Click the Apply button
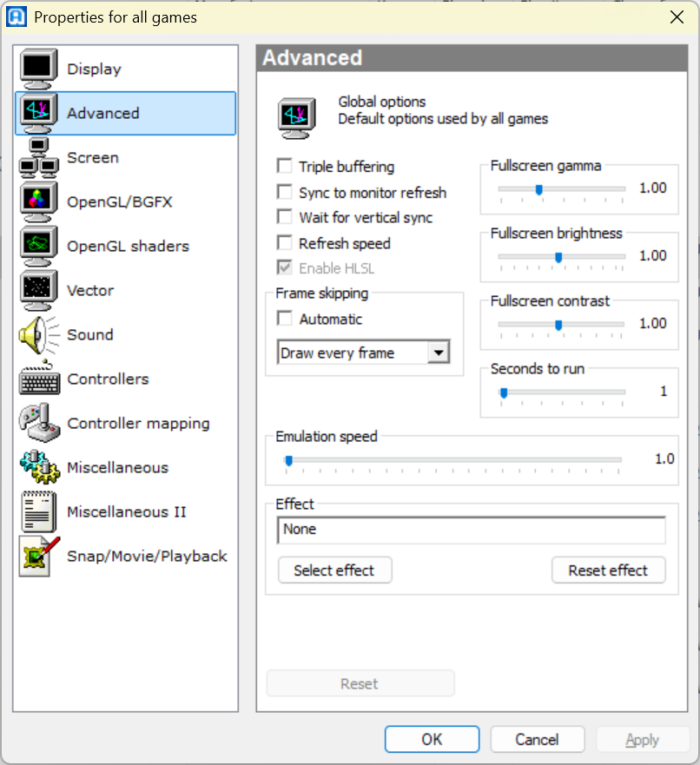700x765 pixels. 643,739
